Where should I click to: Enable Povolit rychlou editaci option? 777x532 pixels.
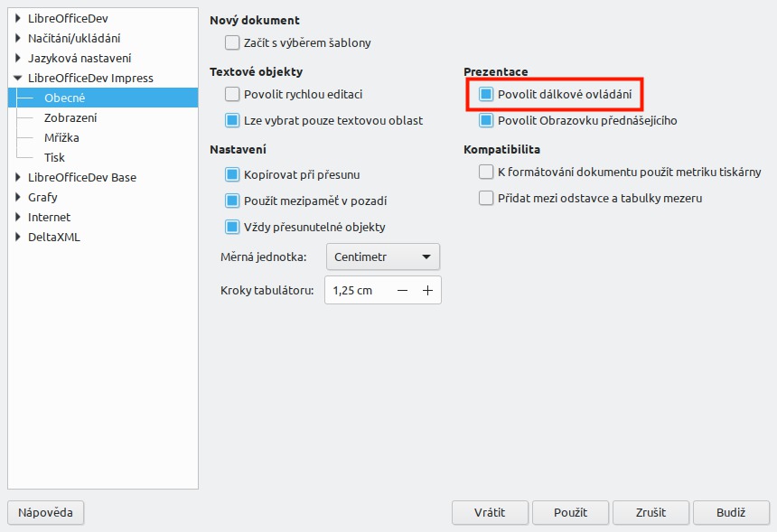coord(232,94)
